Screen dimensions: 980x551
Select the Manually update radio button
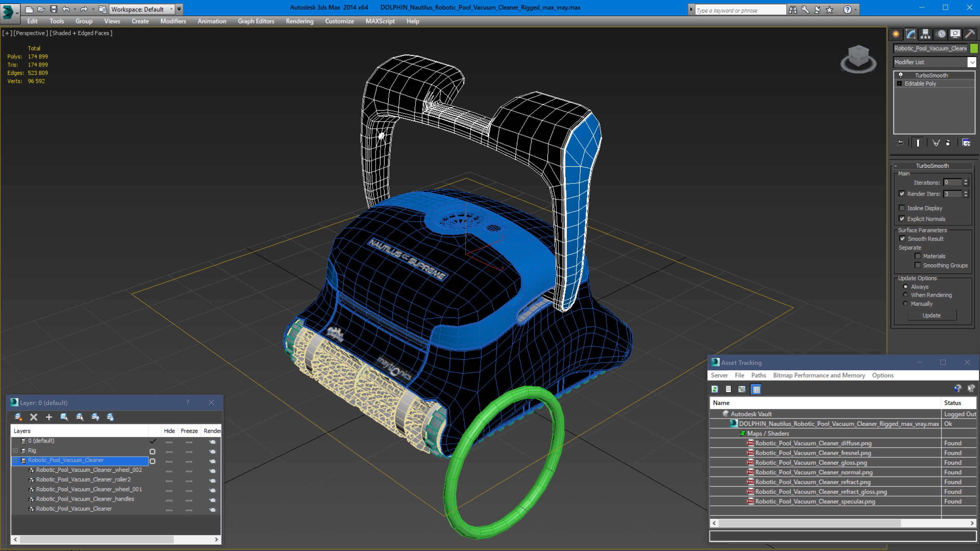coord(905,304)
